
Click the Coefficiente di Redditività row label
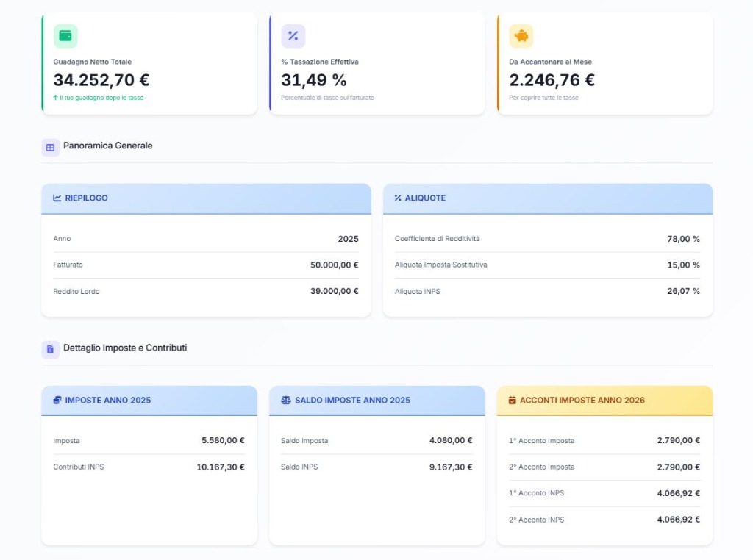(x=437, y=239)
